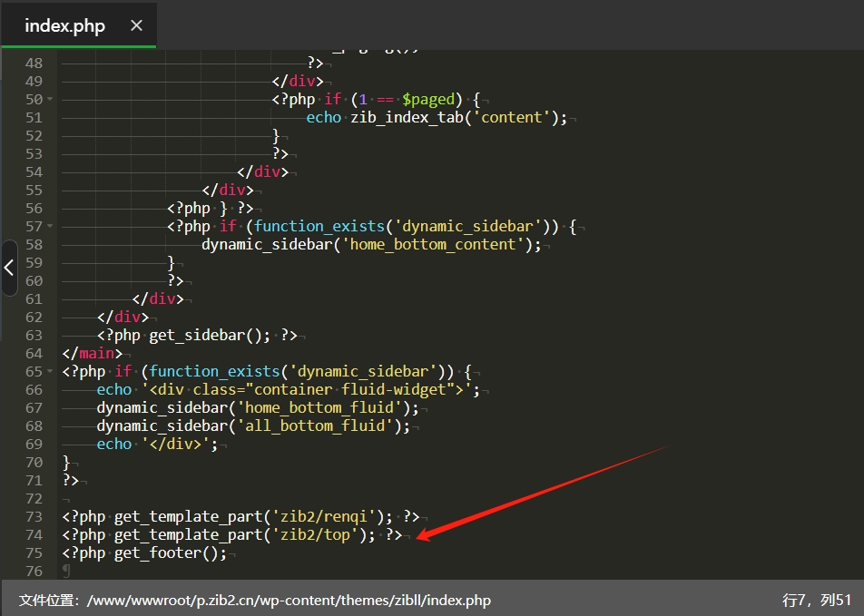The image size is (864, 616).
Task: Collapse the PHP block starting at line 65
Action: (x=49, y=371)
